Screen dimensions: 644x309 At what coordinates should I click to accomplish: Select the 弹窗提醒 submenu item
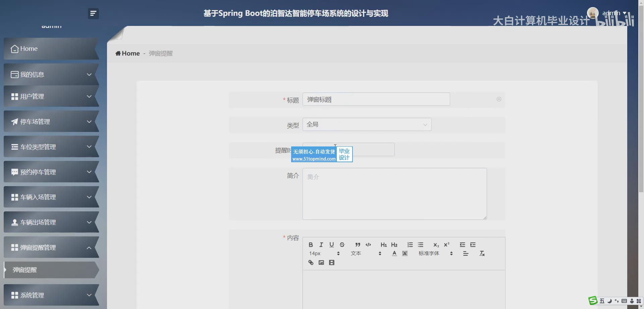[x=51, y=270]
